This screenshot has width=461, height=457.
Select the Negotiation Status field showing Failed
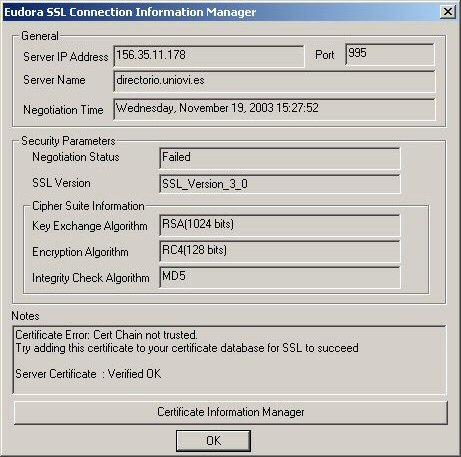pos(279,158)
